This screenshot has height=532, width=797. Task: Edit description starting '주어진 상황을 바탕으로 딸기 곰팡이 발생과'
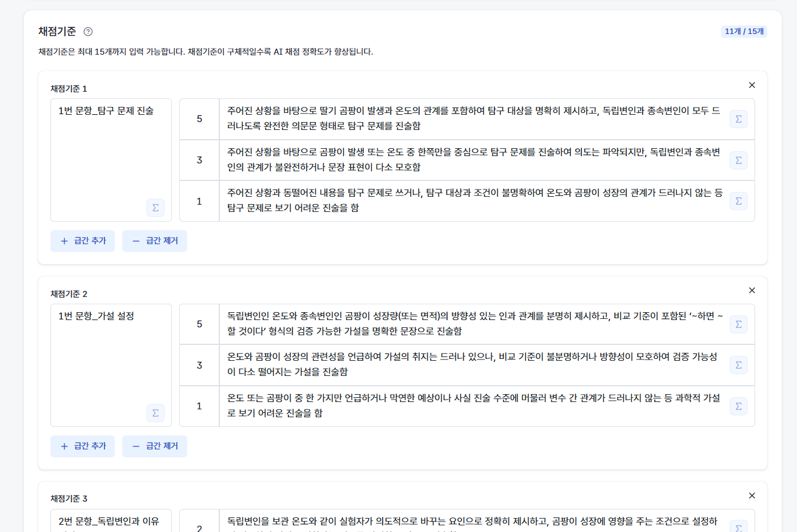(487, 119)
